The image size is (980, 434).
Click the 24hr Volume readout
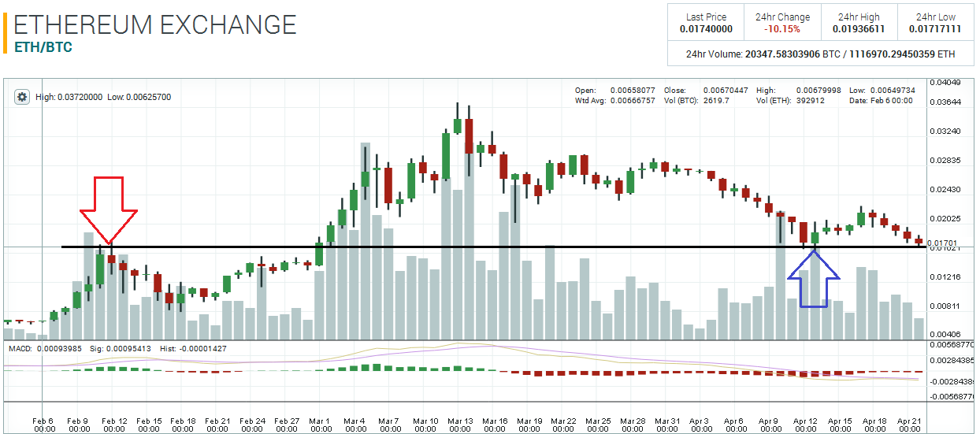click(820, 54)
